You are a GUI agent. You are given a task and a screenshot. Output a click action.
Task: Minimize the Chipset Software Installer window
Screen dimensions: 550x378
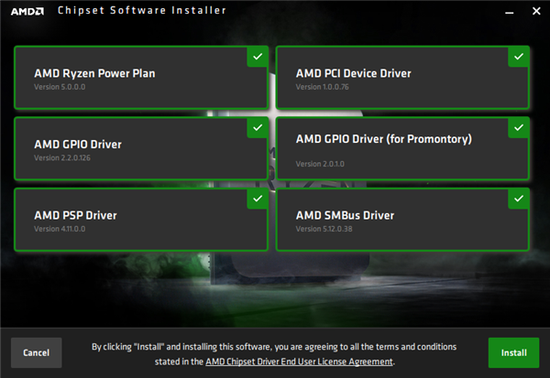point(509,12)
